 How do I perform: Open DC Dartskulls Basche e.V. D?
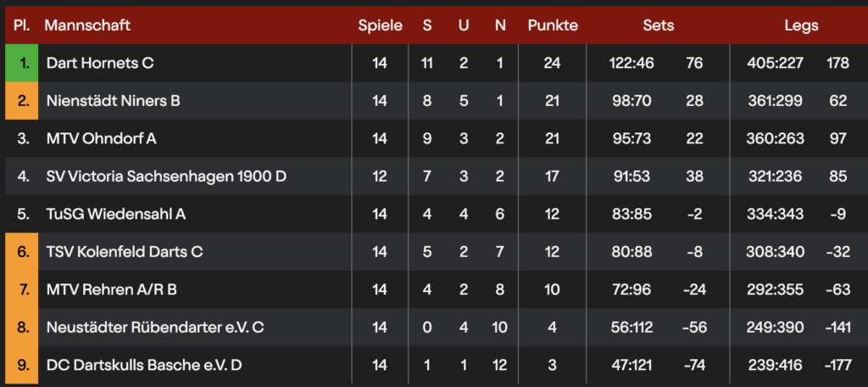coord(144,365)
